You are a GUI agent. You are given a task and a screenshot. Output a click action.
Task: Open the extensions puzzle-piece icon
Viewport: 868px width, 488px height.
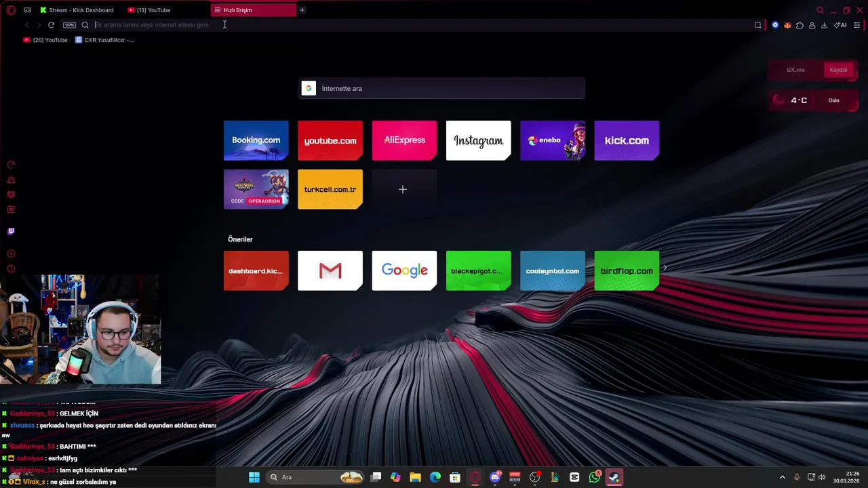[x=800, y=25]
